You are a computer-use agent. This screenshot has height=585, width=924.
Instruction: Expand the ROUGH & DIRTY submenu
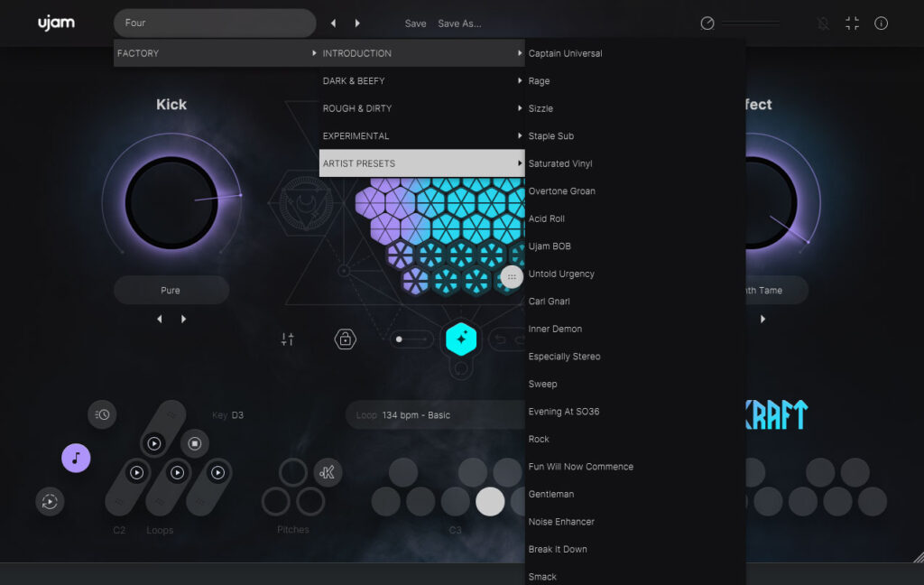coord(422,108)
